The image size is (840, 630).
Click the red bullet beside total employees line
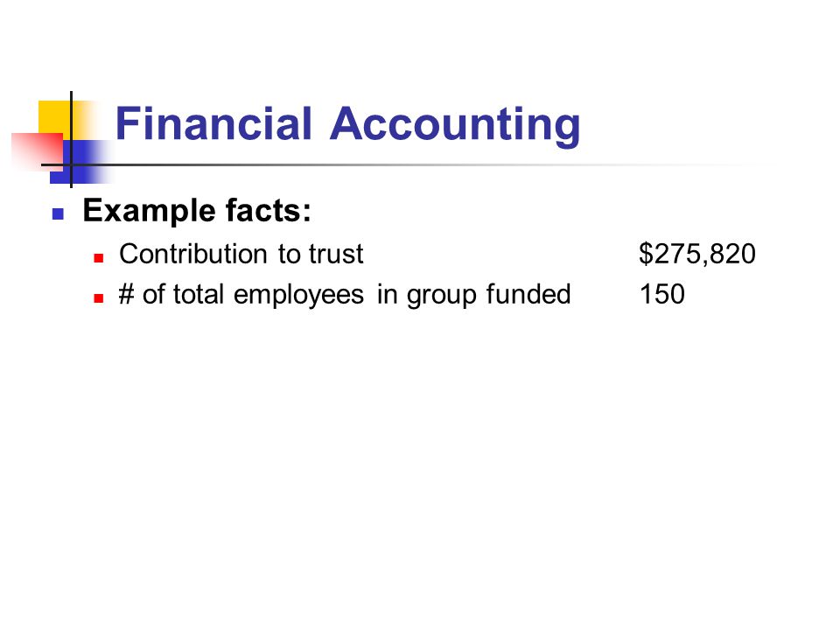[x=99, y=297]
